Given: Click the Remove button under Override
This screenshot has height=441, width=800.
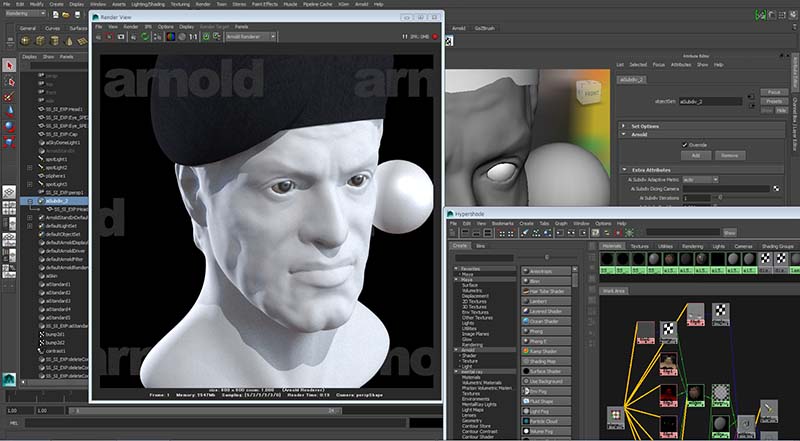Looking at the screenshot, I should coord(730,156).
